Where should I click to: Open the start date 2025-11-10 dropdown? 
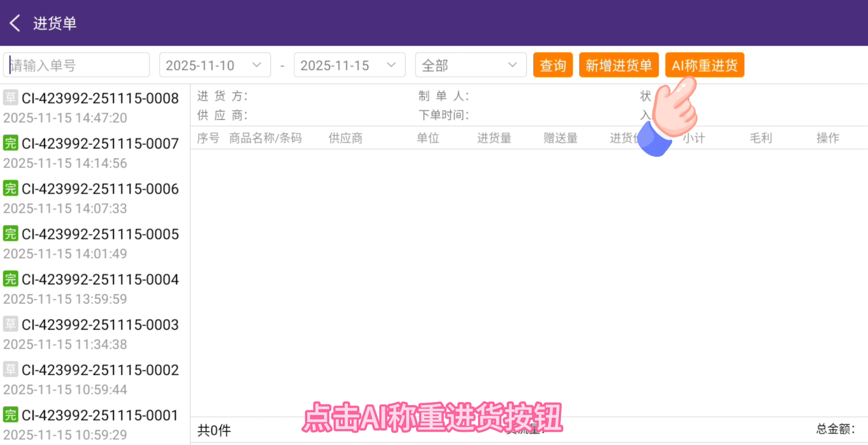(x=215, y=65)
